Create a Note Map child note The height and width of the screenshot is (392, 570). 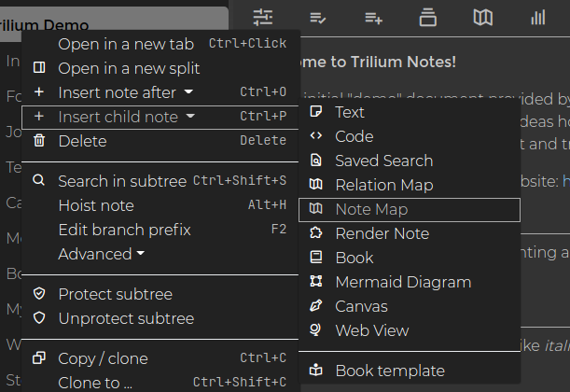(x=410, y=209)
